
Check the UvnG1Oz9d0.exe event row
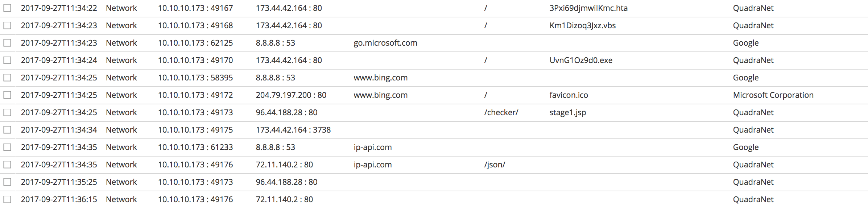[7, 60]
